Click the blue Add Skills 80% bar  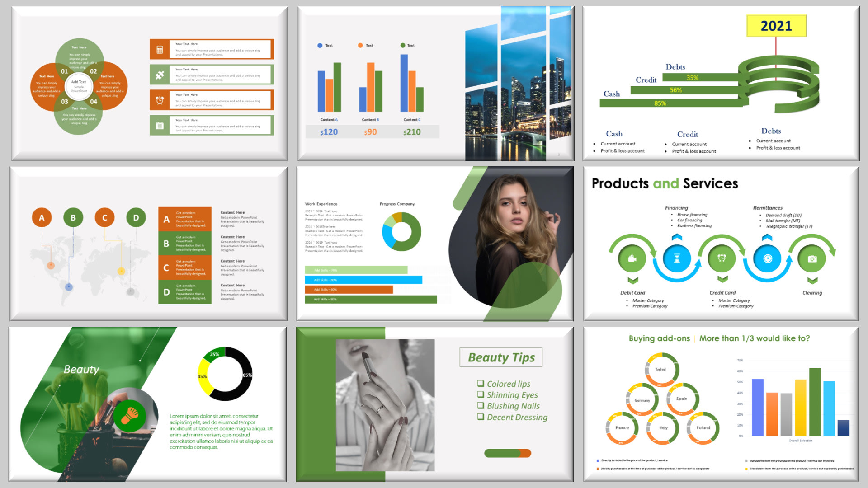[363, 280]
